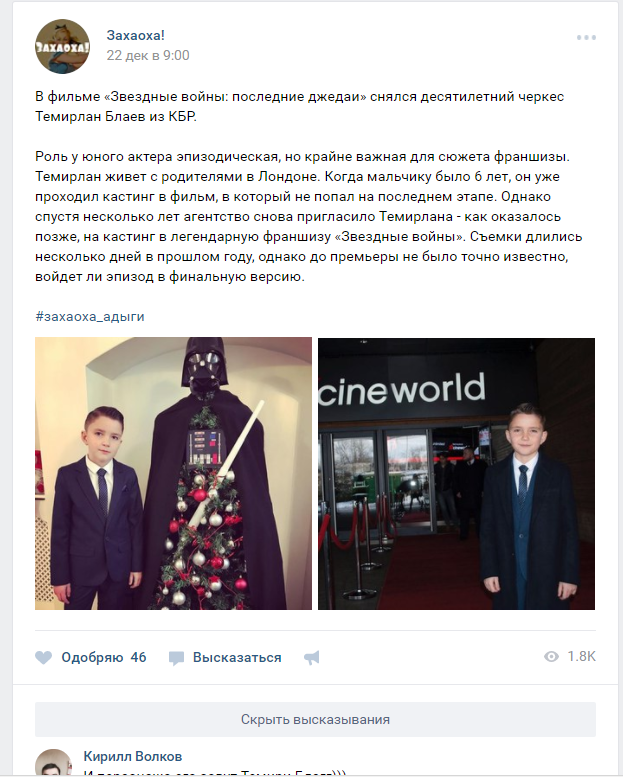Image resolution: width=623 pixels, height=777 pixels.
Task: Collapse comments with Скрыть высказывания
Action: coord(315,720)
